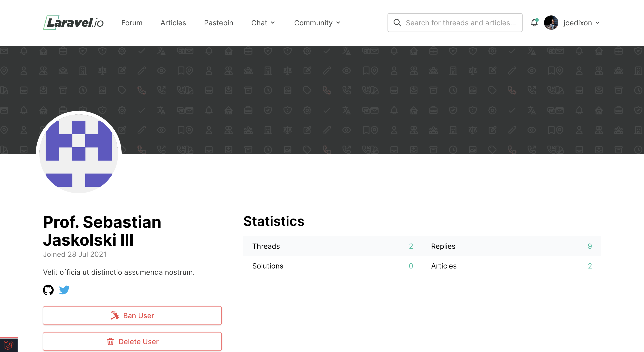Open the notifications bell
Viewport: 644px width, 352px height.
(534, 23)
